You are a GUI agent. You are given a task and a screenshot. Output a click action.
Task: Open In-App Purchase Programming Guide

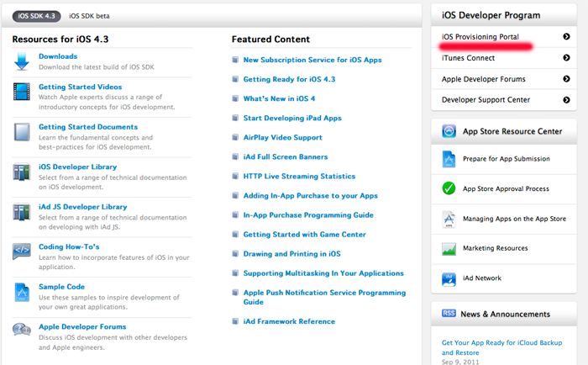[308, 215]
